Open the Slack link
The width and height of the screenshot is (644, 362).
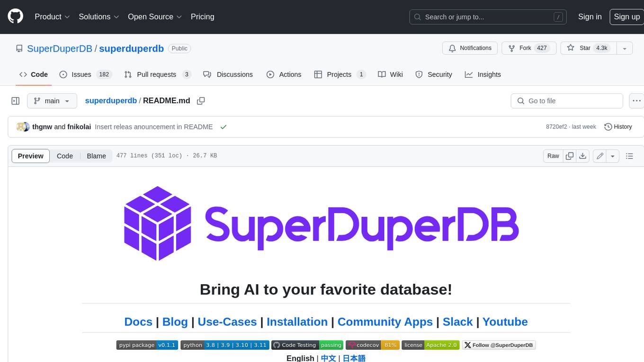click(458, 322)
